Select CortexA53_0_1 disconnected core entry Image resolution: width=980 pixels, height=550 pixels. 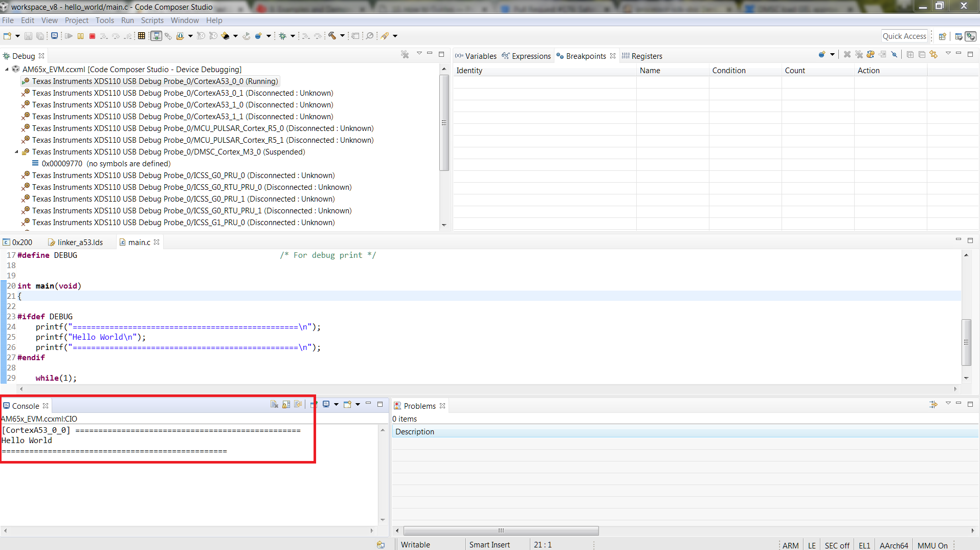(x=182, y=93)
